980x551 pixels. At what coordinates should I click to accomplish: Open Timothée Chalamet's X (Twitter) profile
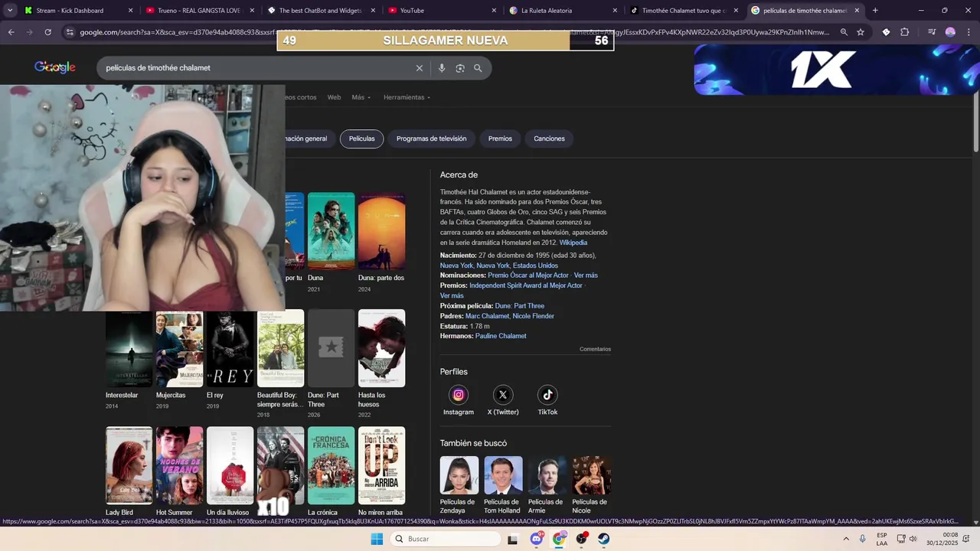503,401
